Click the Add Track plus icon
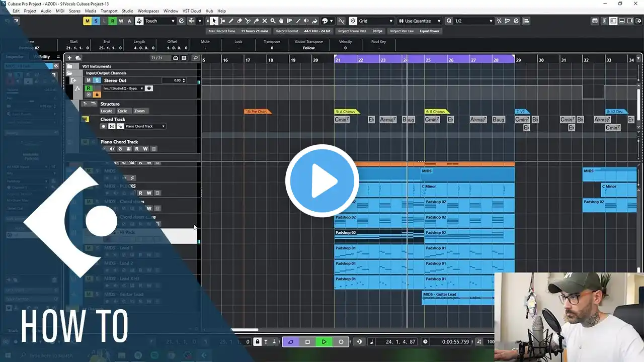Viewport: 644px width, 362px height. click(70, 58)
